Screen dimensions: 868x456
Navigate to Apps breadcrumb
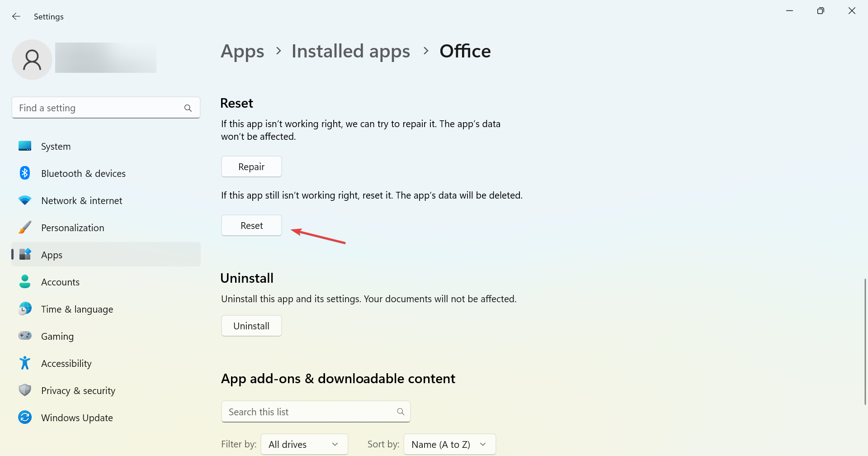[242, 51]
